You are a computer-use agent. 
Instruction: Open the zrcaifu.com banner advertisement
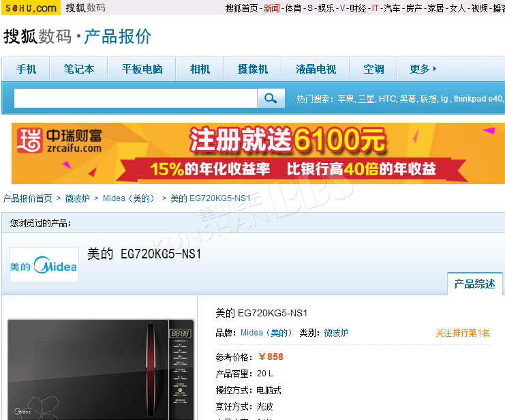coord(258,153)
